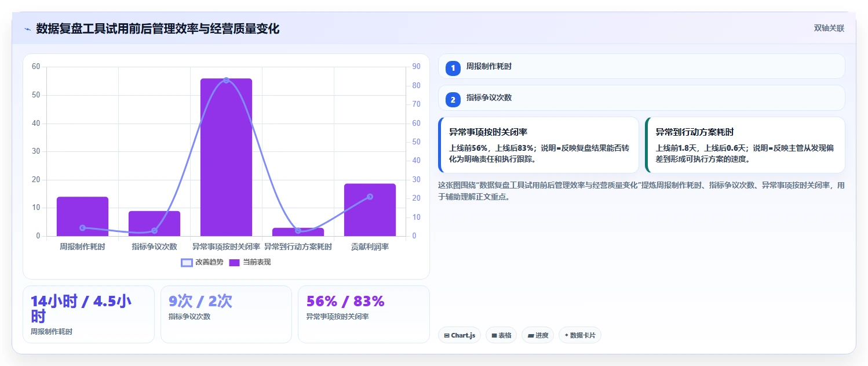The height and width of the screenshot is (366, 868).
Task: Click the 贡献利润率 bar
Action: pos(370,210)
